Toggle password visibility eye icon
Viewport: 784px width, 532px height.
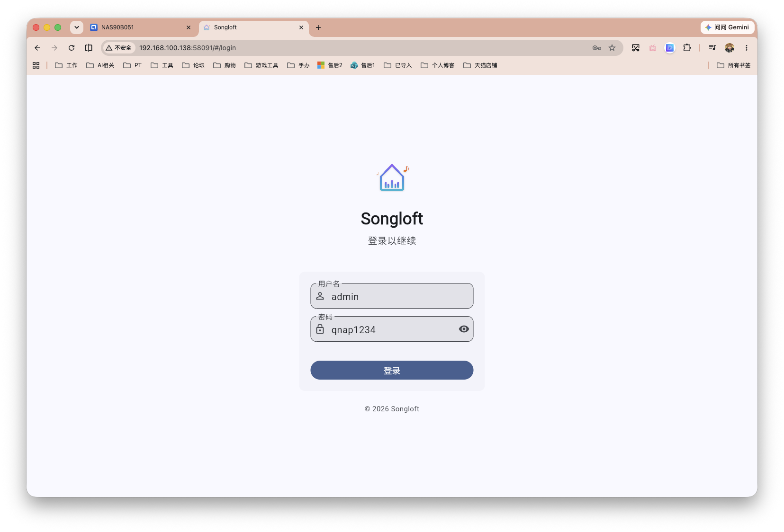pyautogui.click(x=464, y=329)
